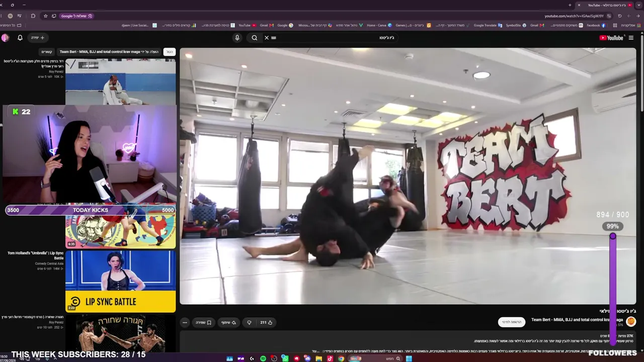
Task: Open the Lip Sync Battle video thumbnail
Action: click(121, 282)
